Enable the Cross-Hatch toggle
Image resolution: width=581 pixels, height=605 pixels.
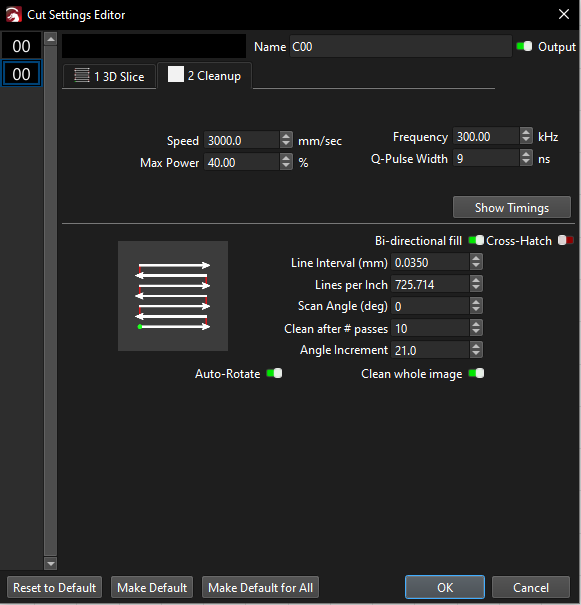(566, 240)
